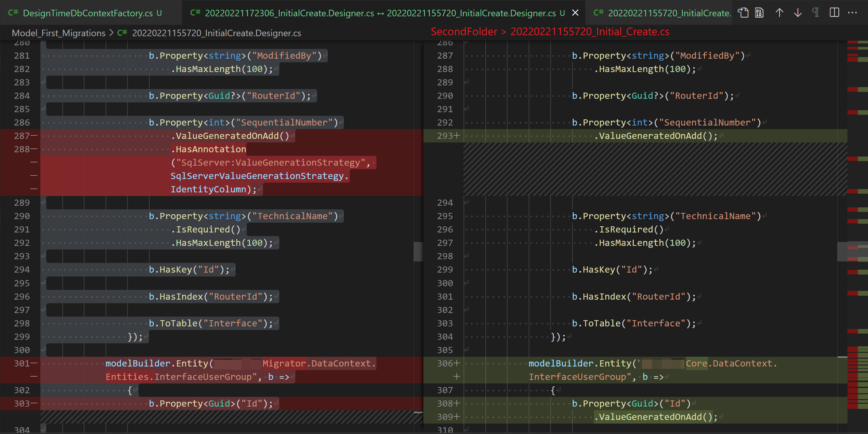This screenshot has width=868, height=434.
Task: Click the unsaved indicator U on the diff tab
Action: click(563, 13)
